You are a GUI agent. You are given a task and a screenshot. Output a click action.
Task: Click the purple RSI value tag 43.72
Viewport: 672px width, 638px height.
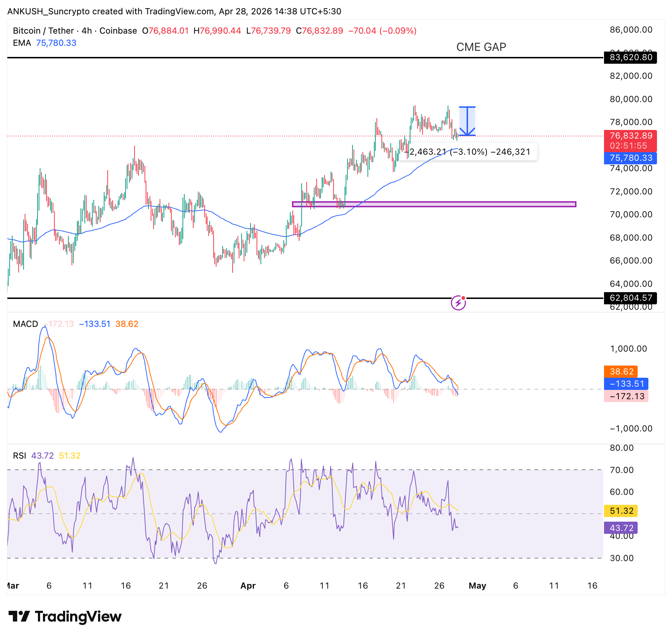pos(621,528)
